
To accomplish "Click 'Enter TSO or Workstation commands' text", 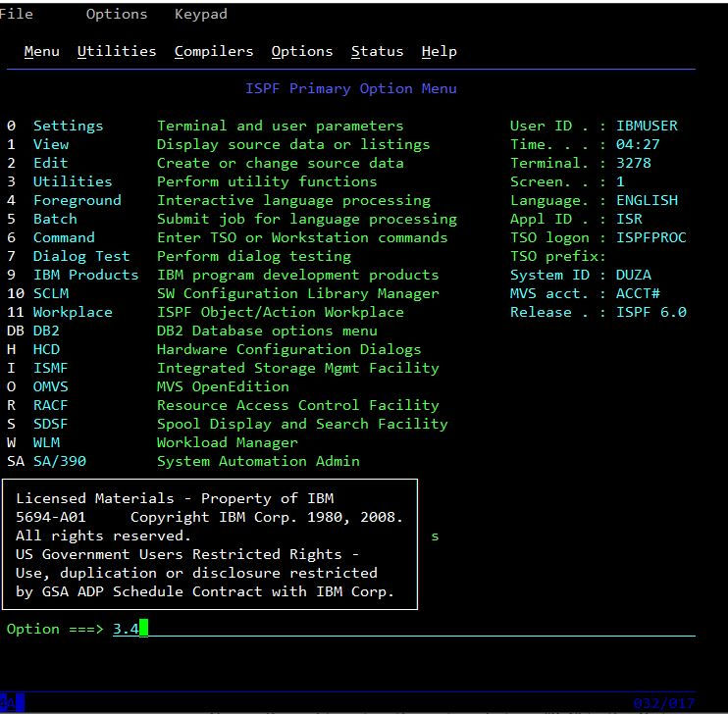I will click(302, 237).
